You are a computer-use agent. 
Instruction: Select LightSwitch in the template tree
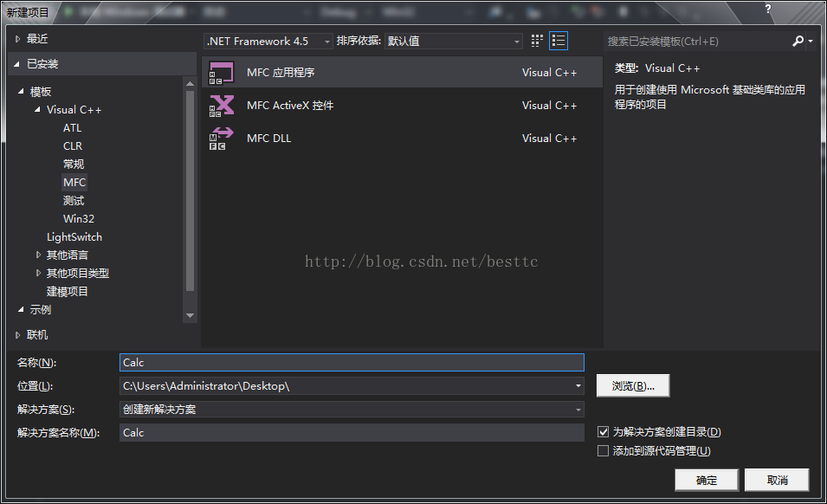point(74,237)
